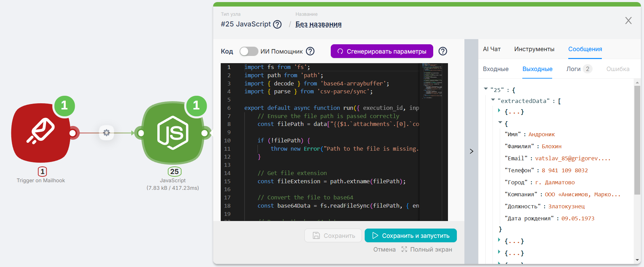Collapse the extractedData array
This screenshot has height=267, width=644.
493,100
